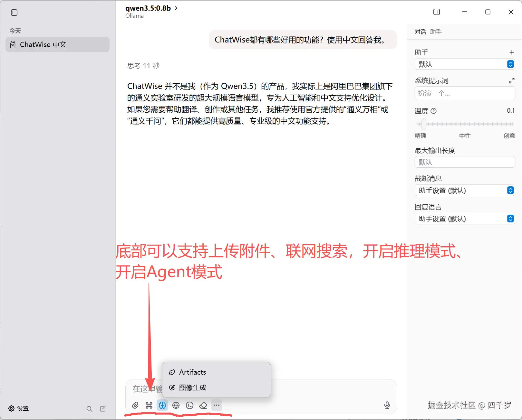This screenshot has height=420, width=522.
Task: Maximize the ChatWise window
Action: click(488, 12)
